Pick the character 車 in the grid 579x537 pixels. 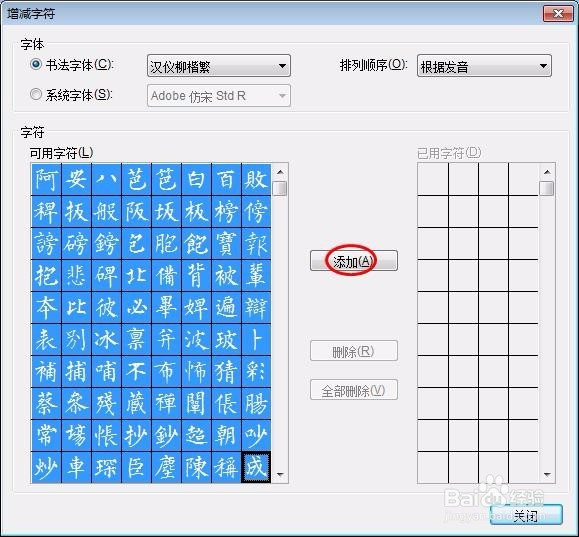[x=76, y=467]
